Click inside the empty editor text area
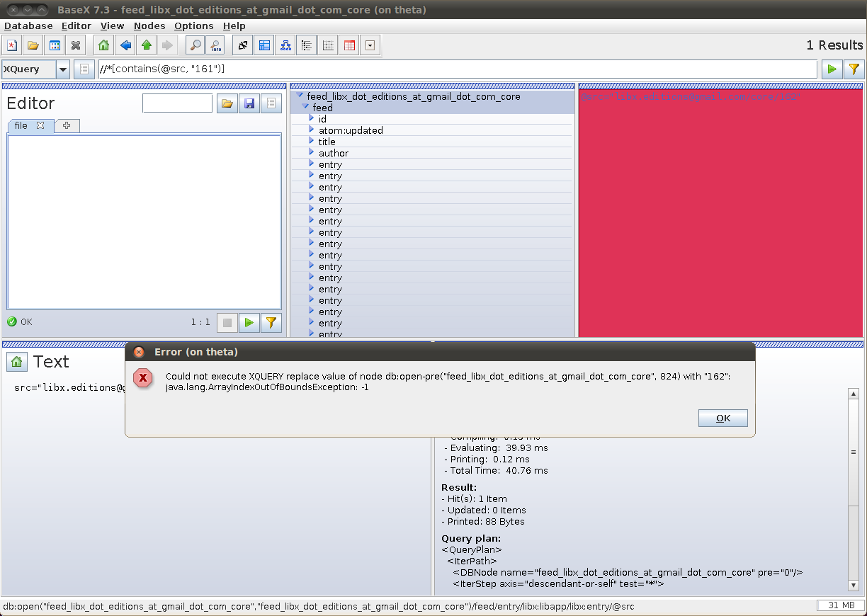This screenshot has width=867, height=616. (144, 222)
